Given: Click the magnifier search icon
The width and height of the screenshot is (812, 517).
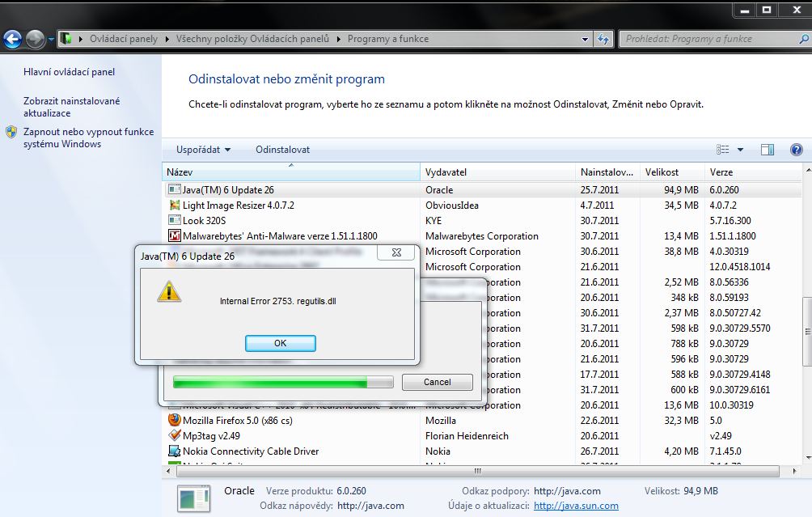Looking at the screenshot, I should click(803, 39).
